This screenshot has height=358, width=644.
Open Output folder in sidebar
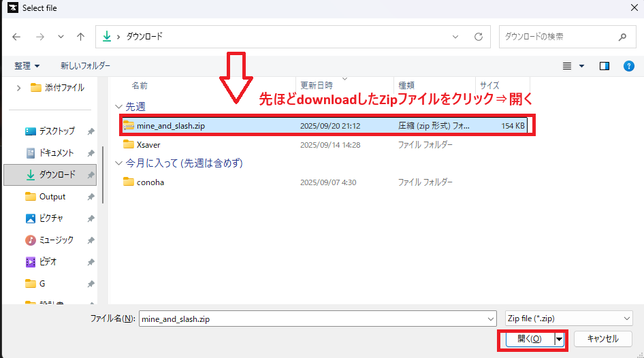[x=45, y=197]
